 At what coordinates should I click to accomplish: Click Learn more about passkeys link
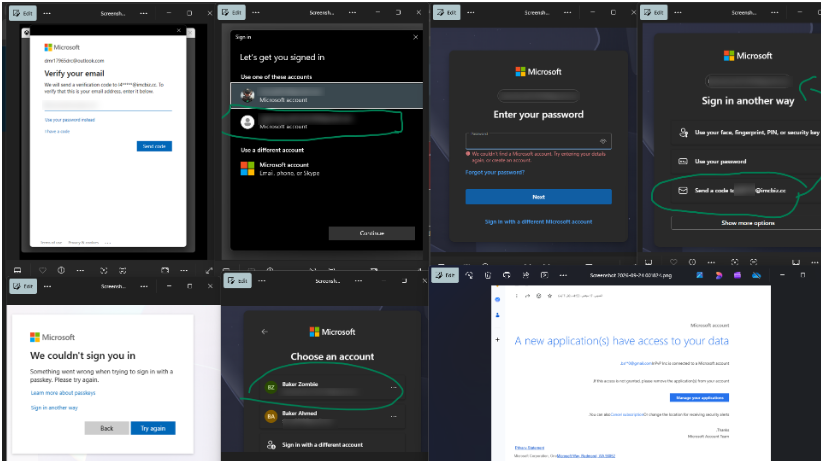pyautogui.click(x=63, y=393)
